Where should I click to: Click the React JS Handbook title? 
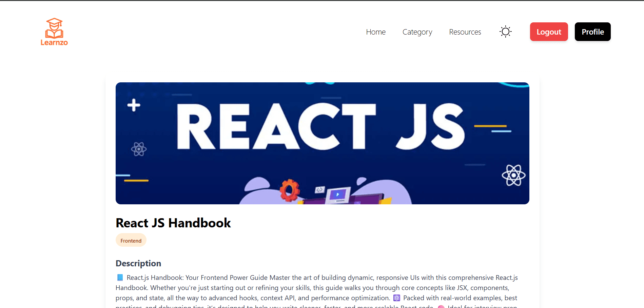point(173,223)
